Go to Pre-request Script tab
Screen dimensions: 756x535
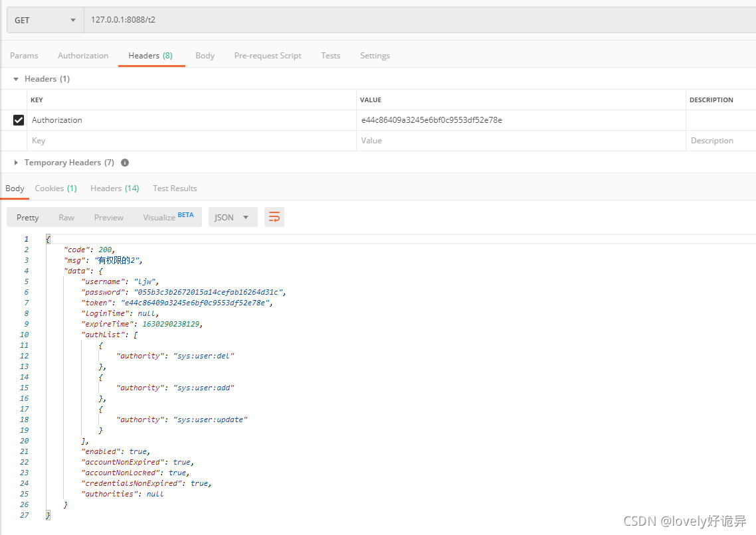point(268,56)
